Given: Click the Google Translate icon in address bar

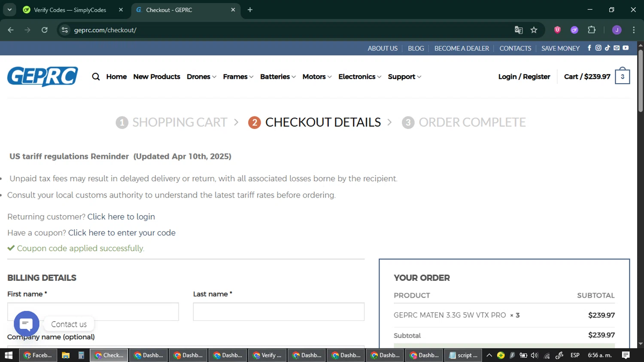Looking at the screenshot, I should pyautogui.click(x=519, y=30).
